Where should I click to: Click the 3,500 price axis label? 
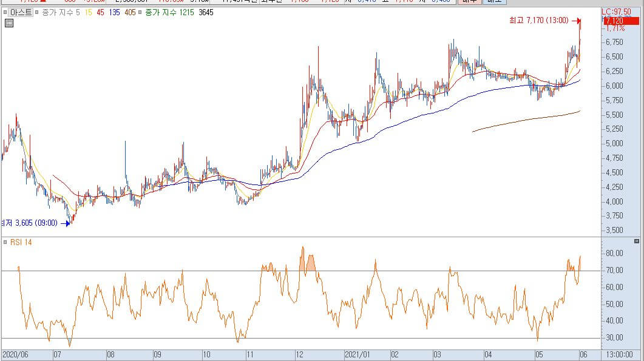pyautogui.click(x=614, y=230)
